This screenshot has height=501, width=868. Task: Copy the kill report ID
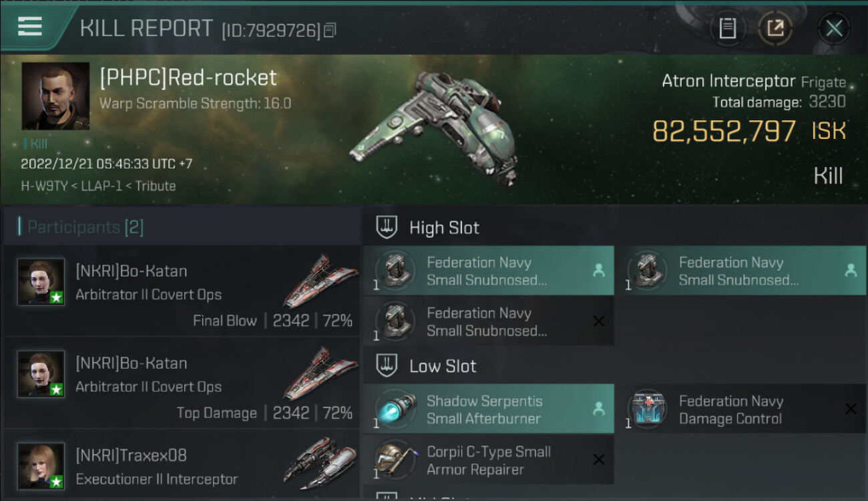coord(330,30)
